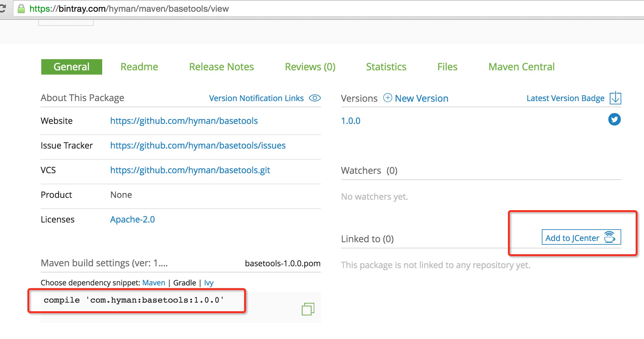Click the plus circle icon beside New Version
This screenshot has width=644, height=339.
tap(388, 98)
